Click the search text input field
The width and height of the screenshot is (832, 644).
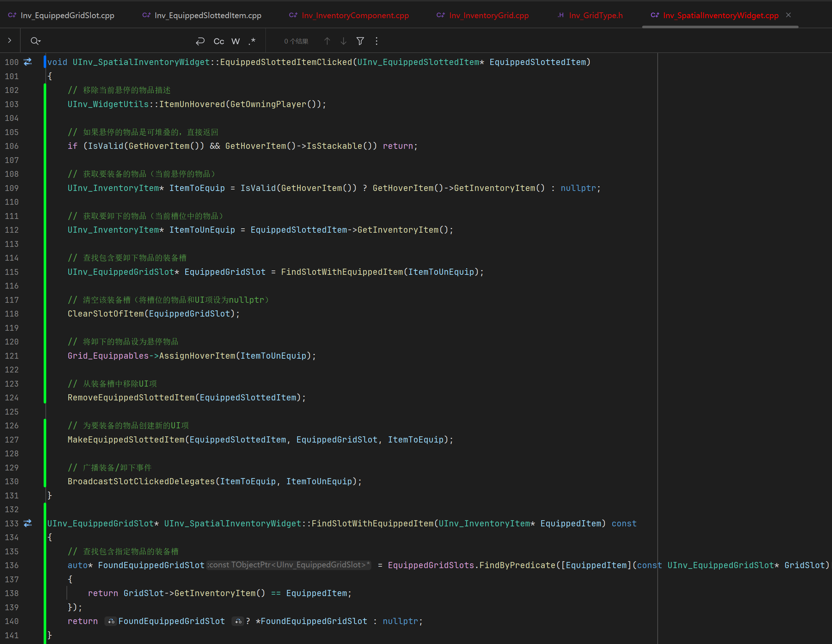pos(114,41)
